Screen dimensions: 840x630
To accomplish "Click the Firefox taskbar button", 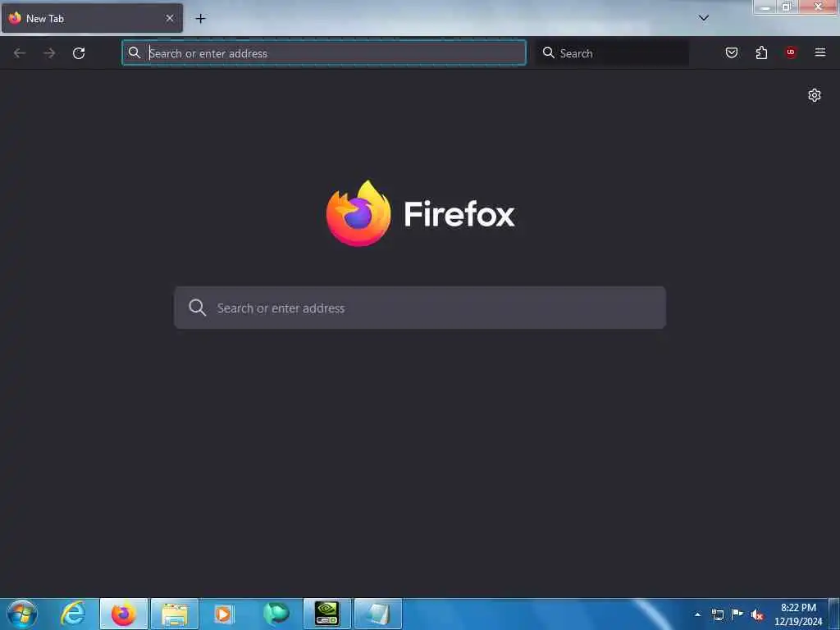I will tap(124, 614).
